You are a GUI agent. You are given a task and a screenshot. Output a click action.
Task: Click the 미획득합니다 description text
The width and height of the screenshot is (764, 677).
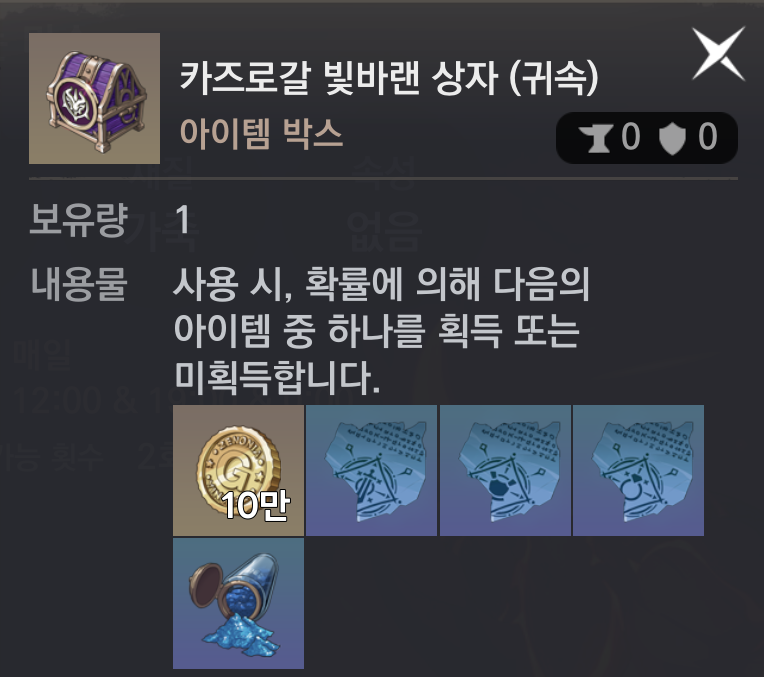pos(277,378)
